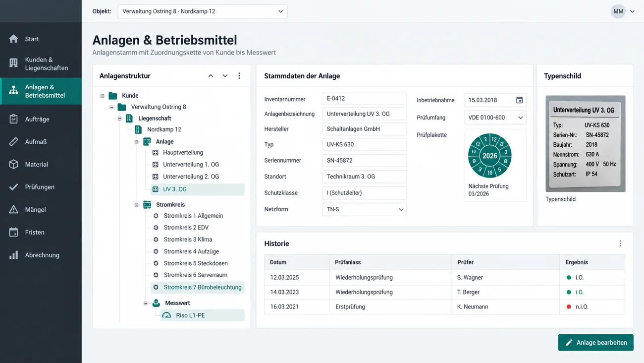Click the up arrow in Anlagenstruktur header
Image resolution: width=644 pixels, height=363 pixels.
click(x=211, y=76)
